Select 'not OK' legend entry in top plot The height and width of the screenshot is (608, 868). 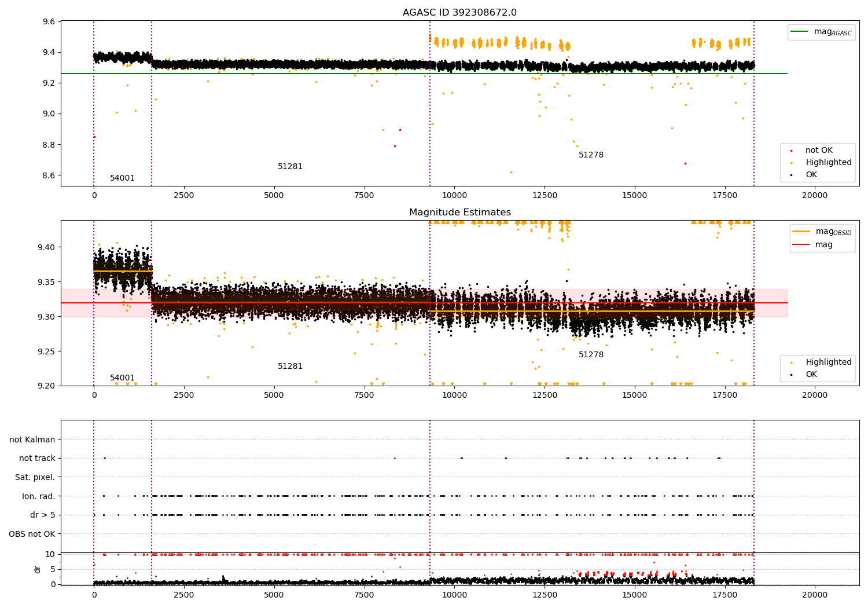coord(819,151)
